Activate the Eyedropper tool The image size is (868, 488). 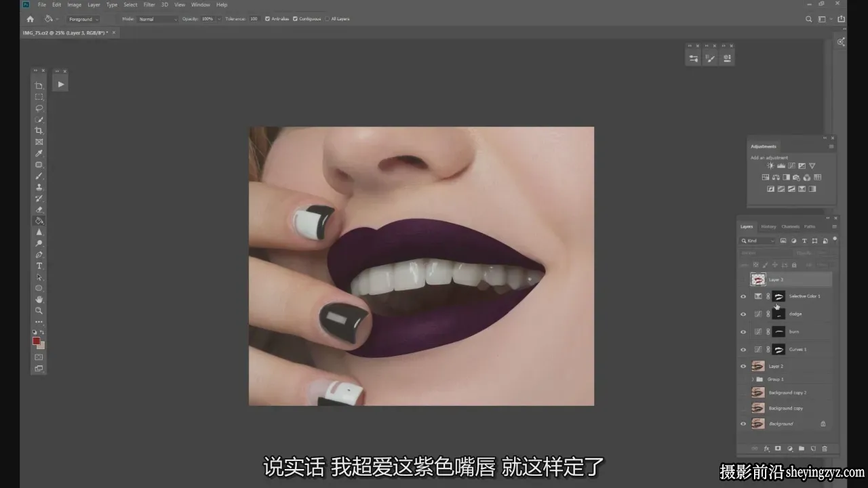click(x=39, y=153)
